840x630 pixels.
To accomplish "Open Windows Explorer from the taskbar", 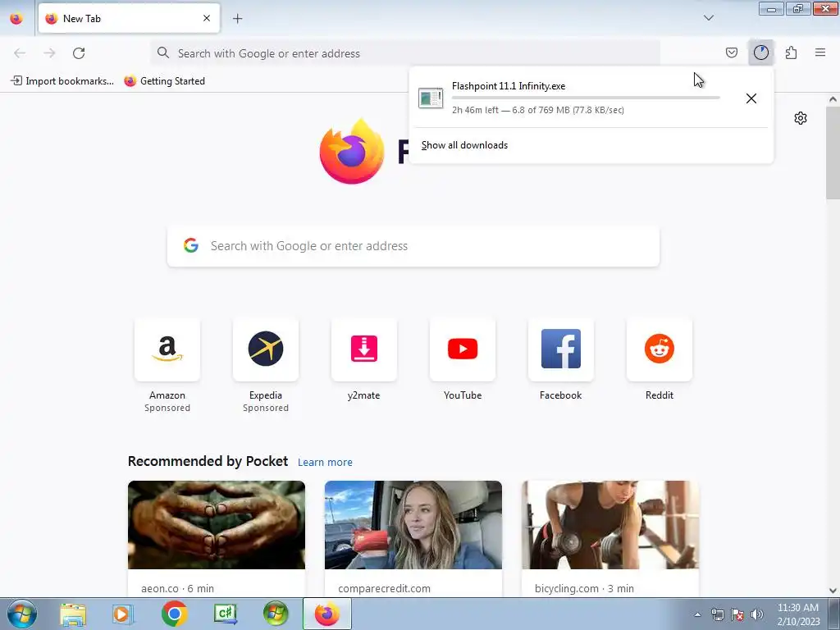I will (x=73, y=614).
